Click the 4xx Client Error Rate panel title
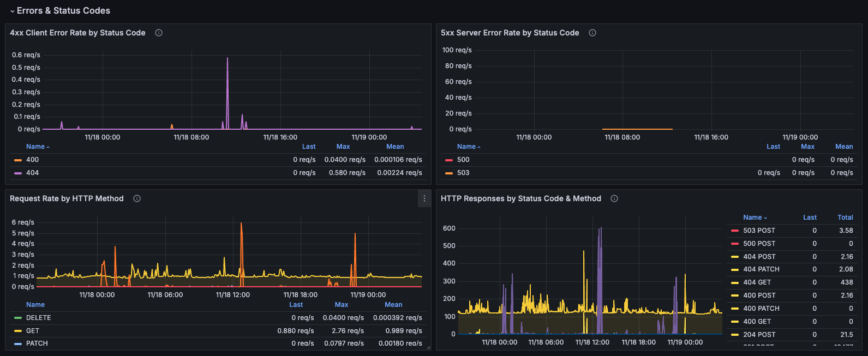This screenshot has height=356, width=868. 77,33
